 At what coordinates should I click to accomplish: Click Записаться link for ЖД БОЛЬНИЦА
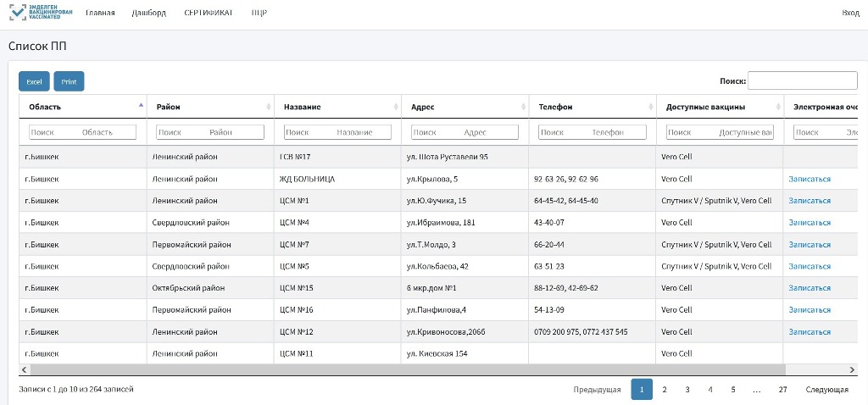(x=809, y=179)
